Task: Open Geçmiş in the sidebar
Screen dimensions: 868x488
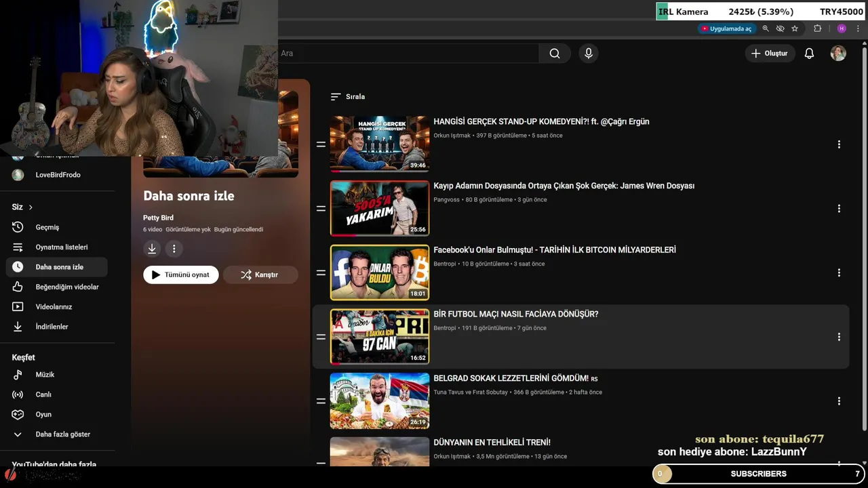Action: point(56,227)
